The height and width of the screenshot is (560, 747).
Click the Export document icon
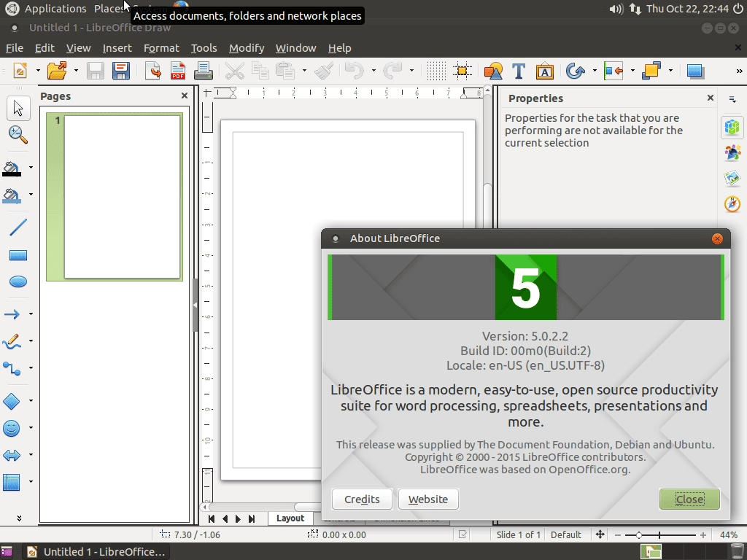click(153, 71)
